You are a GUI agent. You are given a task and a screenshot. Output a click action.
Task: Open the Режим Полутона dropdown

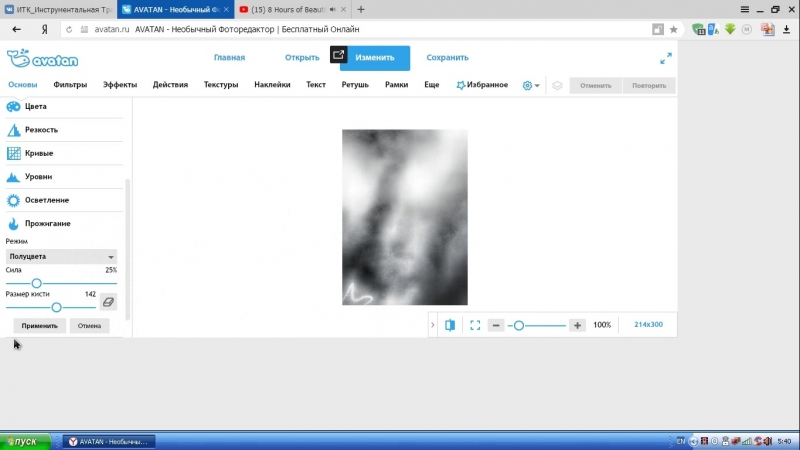[x=61, y=256]
